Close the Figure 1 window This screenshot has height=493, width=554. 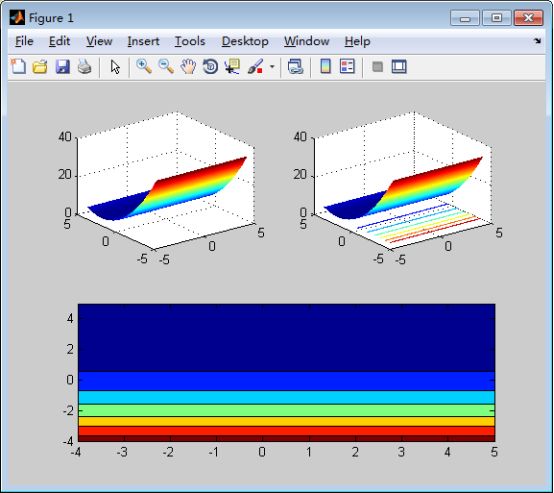click(528, 18)
